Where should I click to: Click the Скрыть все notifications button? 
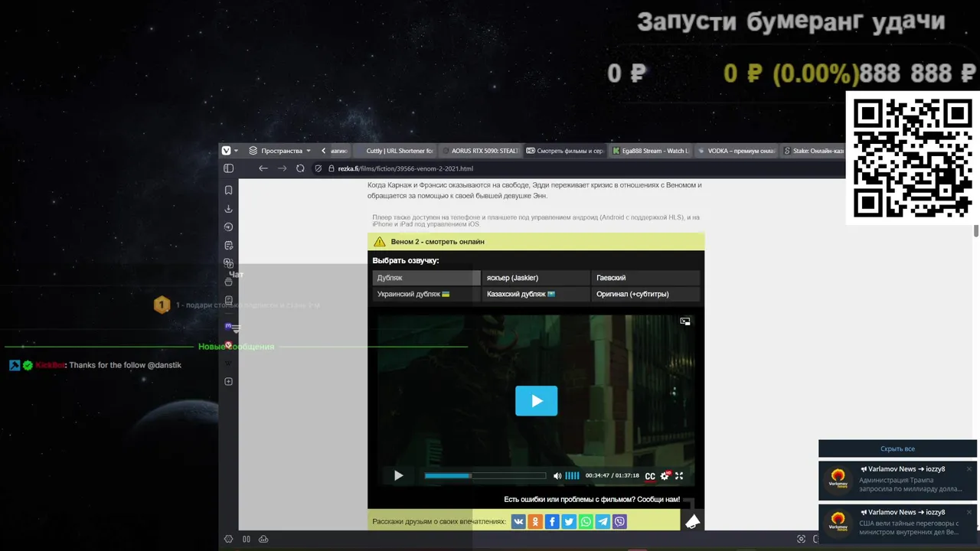pyautogui.click(x=897, y=448)
